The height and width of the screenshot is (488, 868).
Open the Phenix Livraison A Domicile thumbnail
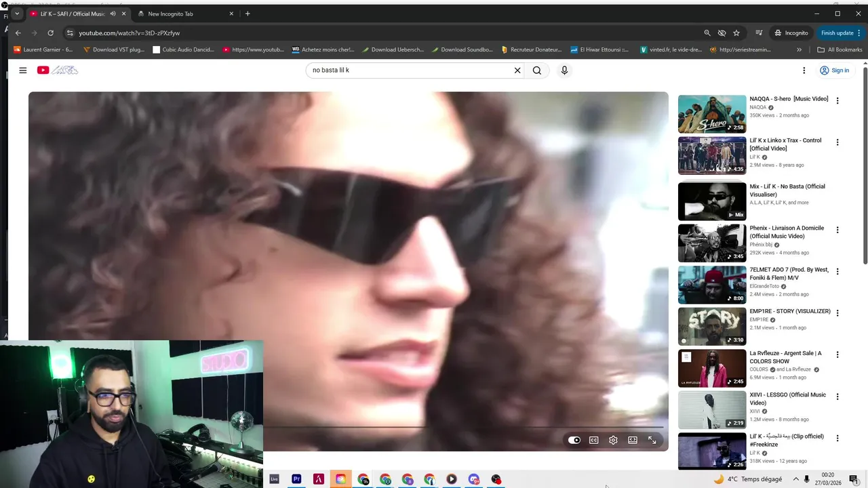pos(712,243)
